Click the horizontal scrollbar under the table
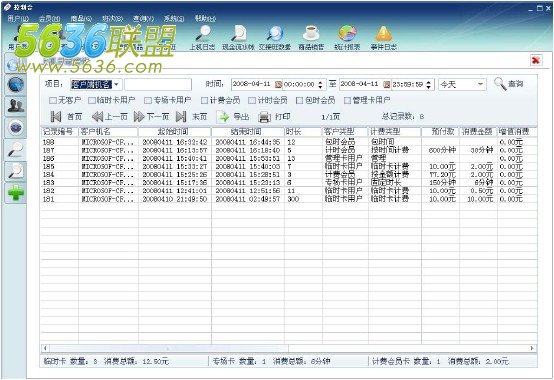This screenshot has width=554, height=380. point(289,348)
